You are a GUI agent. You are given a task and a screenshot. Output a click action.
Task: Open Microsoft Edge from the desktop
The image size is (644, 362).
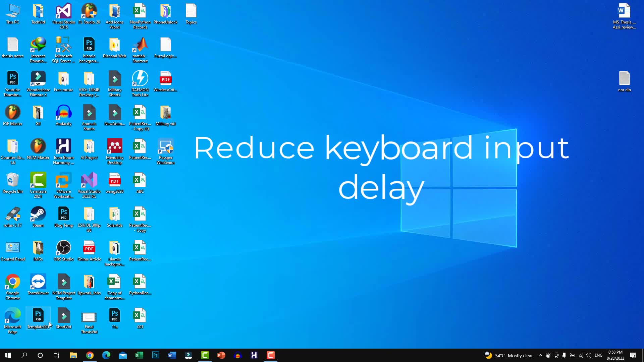pyautogui.click(x=12, y=317)
